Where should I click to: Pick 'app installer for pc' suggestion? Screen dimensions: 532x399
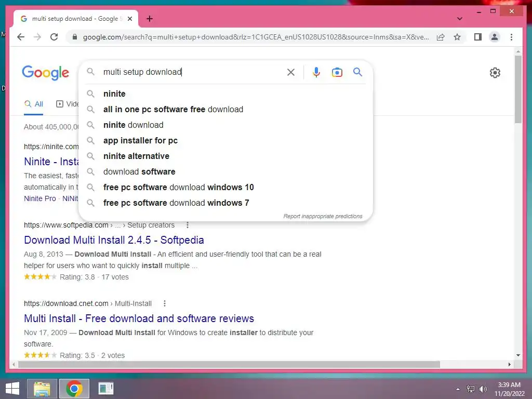pyautogui.click(x=225, y=140)
